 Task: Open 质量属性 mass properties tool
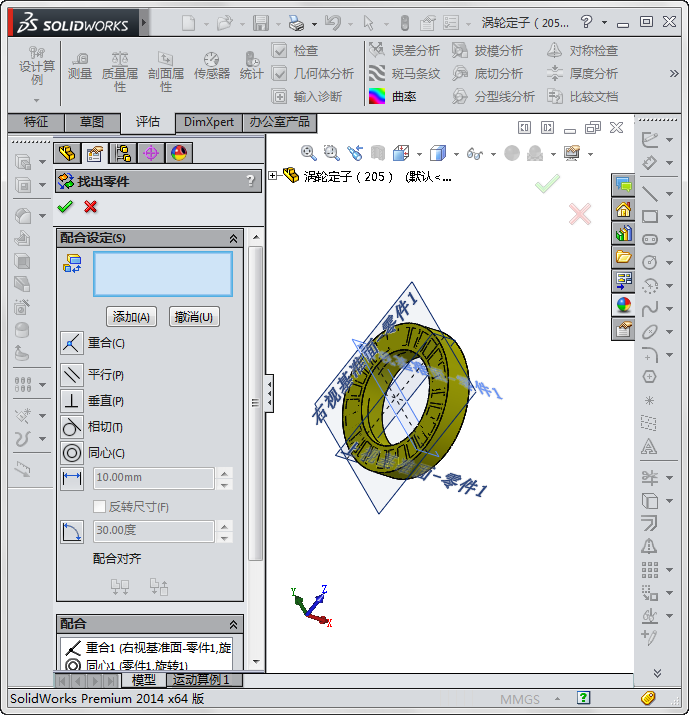point(120,64)
